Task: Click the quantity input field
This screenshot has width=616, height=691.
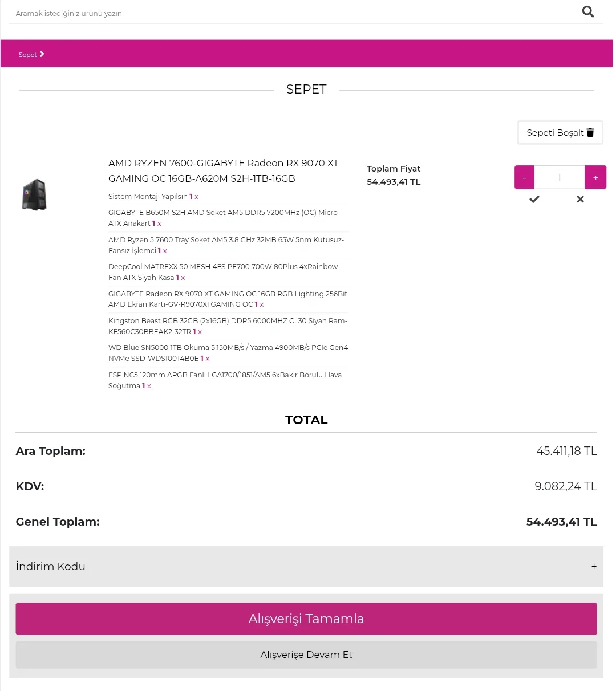Action: tap(559, 178)
